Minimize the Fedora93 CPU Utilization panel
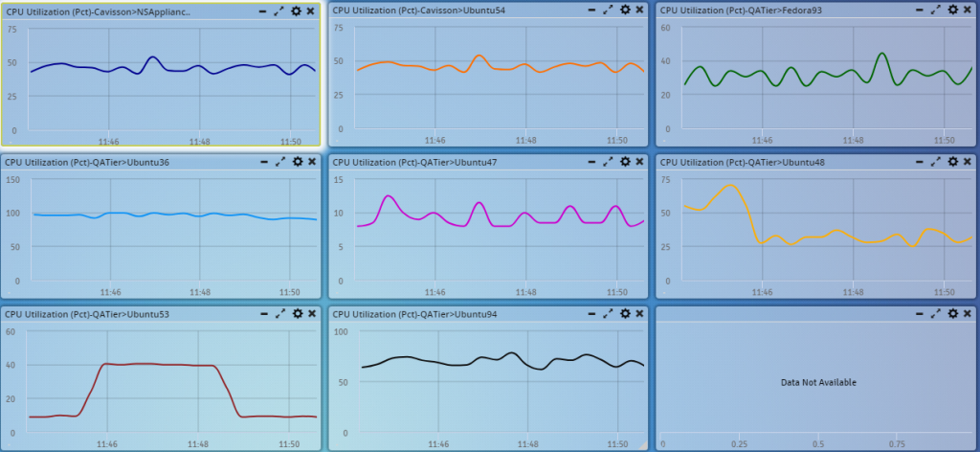 pos(920,10)
